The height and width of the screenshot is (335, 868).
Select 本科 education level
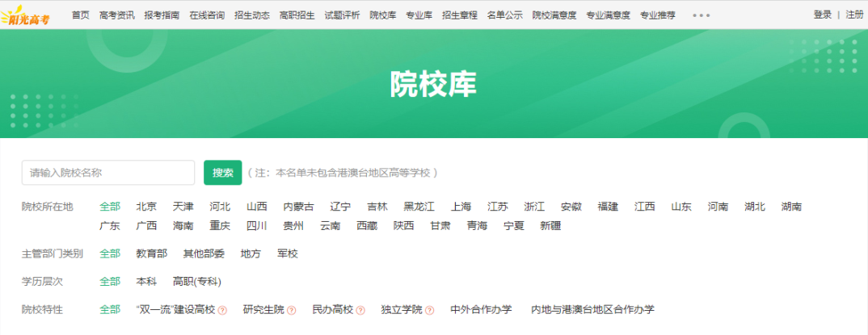(147, 282)
